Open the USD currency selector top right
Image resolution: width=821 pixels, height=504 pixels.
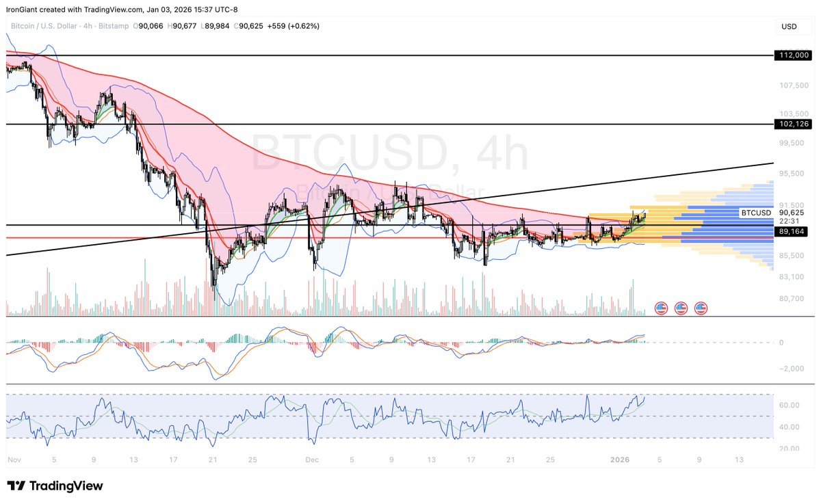pyautogui.click(x=790, y=26)
